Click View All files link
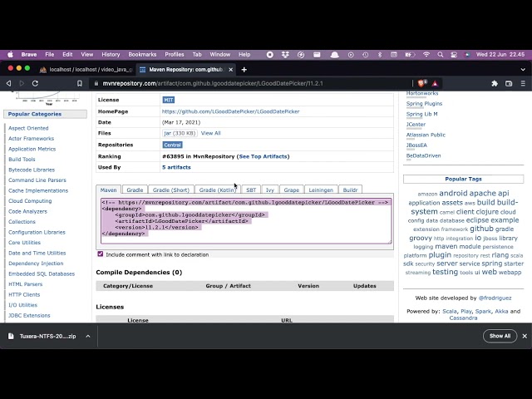Viewport: 532px width, 399px height. (x=210, y=133)
